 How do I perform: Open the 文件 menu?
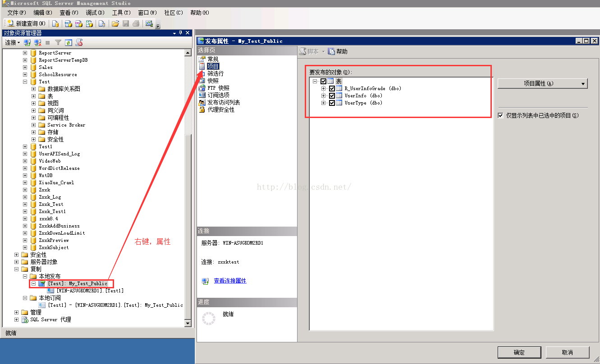17,13
